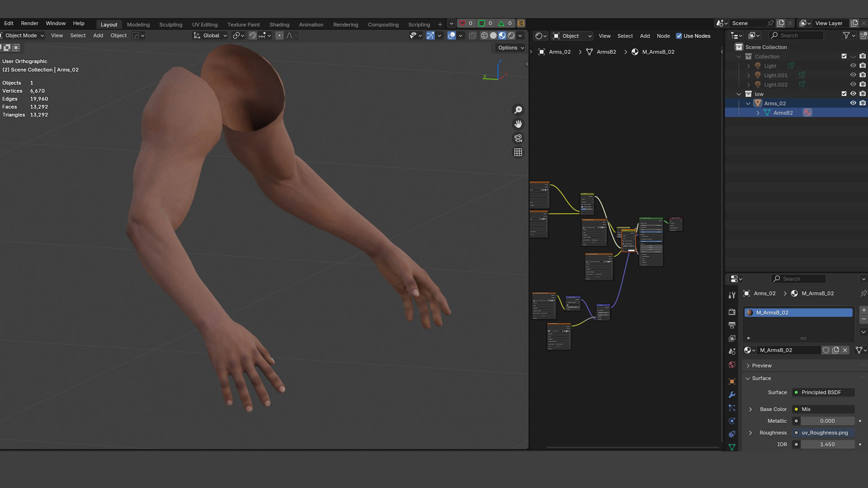868x488 pixels.
Task: Open the Object properties tab
Action: point(732,381)
